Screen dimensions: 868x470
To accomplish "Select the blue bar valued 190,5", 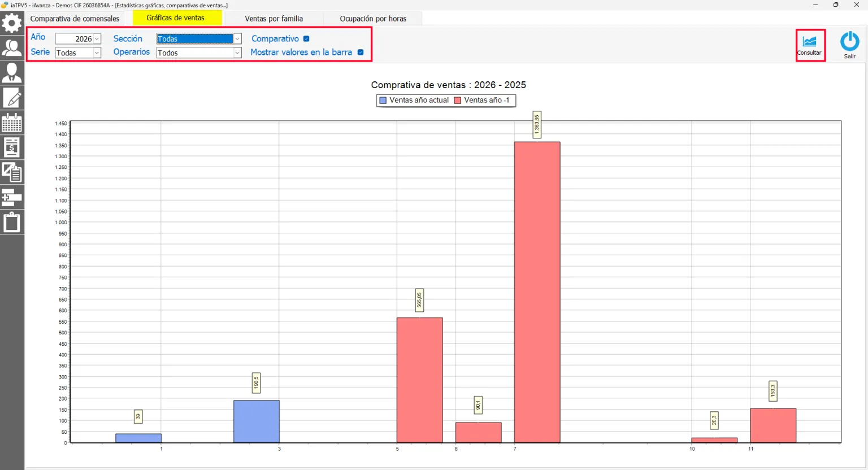I will [257, 421].
